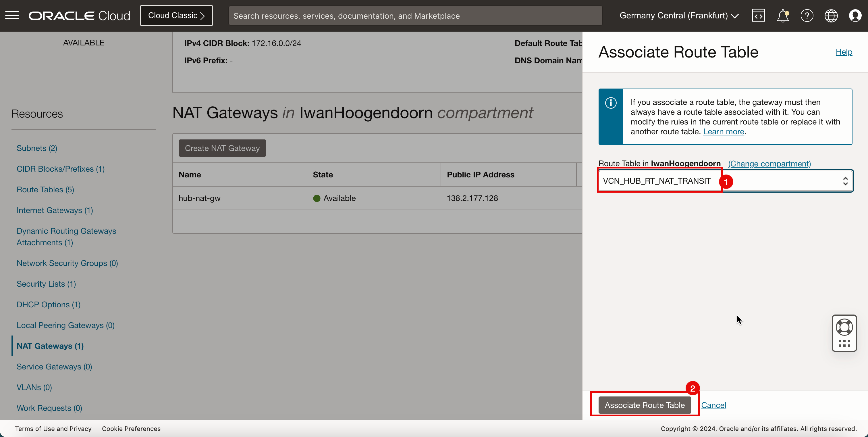This screenshot has width=868, height=437.
Task: Select Subnets (2) in Resources
Action: tap(37, 148)
